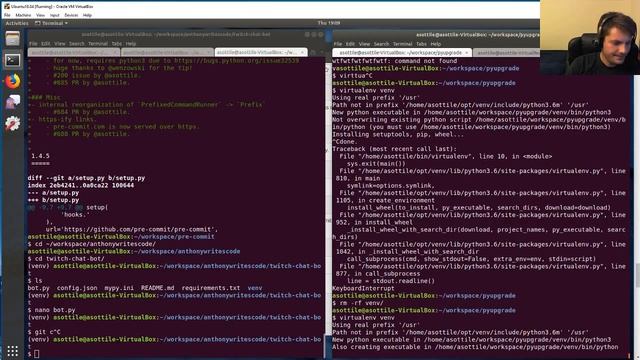Click the Terminal icon in the dock
640x360 pixels.
[x=13, y=60]
